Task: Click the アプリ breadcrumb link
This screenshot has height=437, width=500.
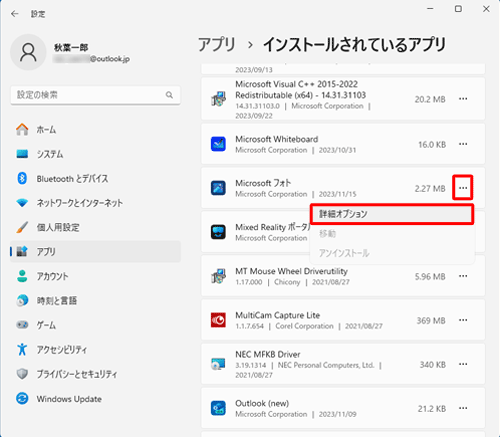Action: (x=217, y=45)
